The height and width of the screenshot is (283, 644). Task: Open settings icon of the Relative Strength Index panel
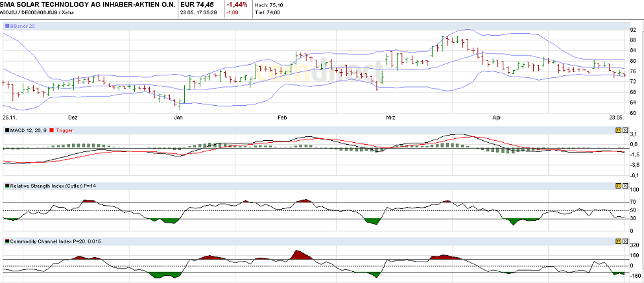coord(618,186)
